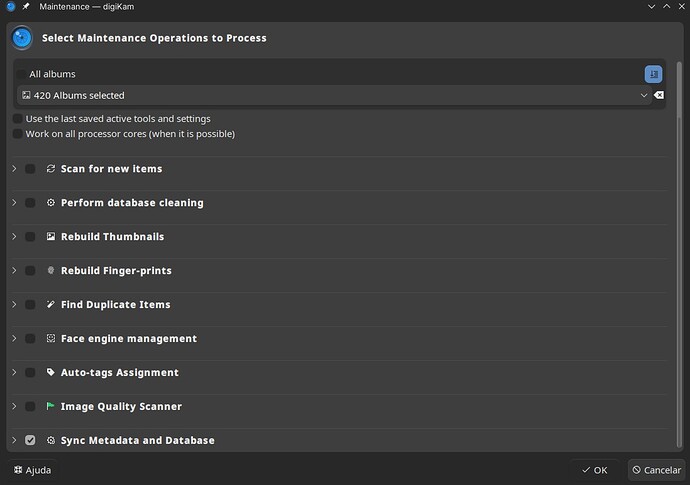
Task: Click the album selection mode icon button
Action: click(x=653, y=74)
